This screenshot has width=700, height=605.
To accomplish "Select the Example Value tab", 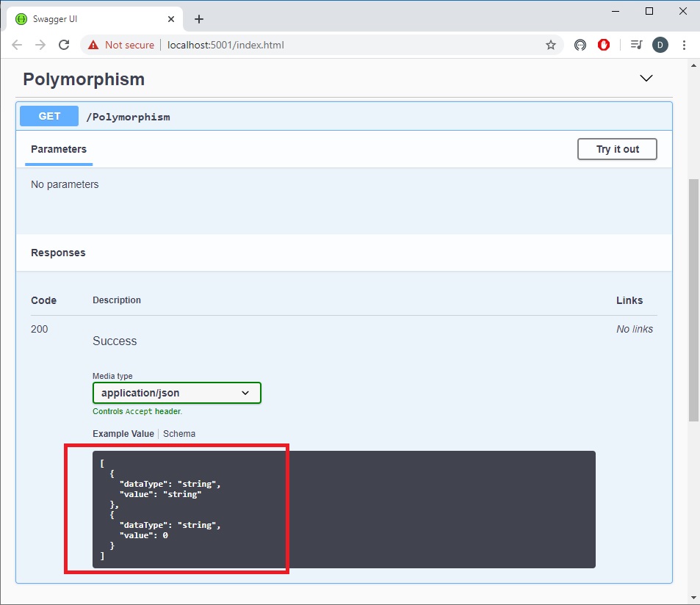I will (x=123, y=434).
